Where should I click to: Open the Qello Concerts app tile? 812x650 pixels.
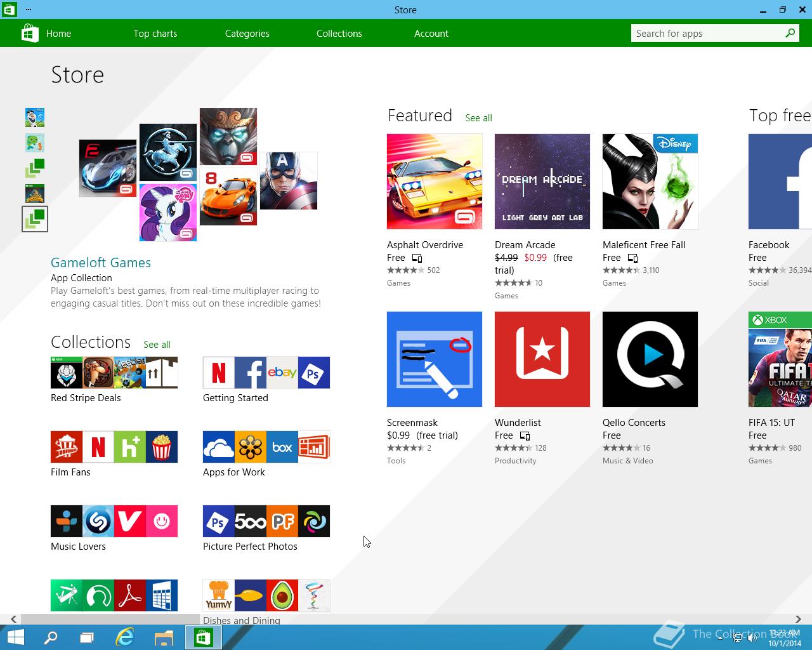click(x=650, y=359)
